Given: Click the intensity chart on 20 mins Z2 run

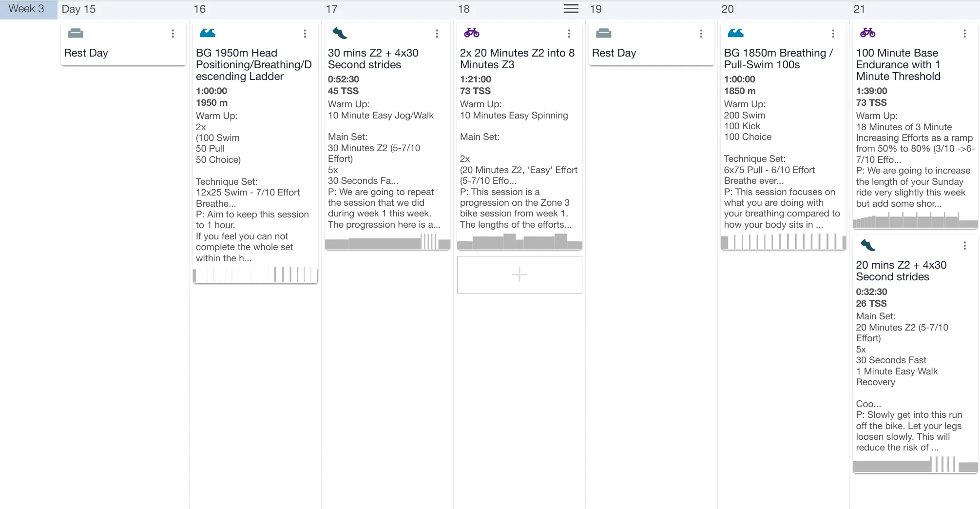Looking at the screenshot, I should pos(915,464).
